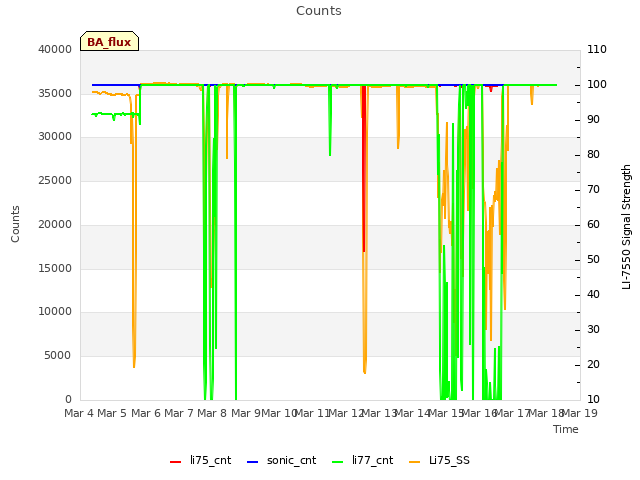Click the Mar 4 date tick
Image resolution: width=640 pixels, height=480 pixels.
(79, 413)
